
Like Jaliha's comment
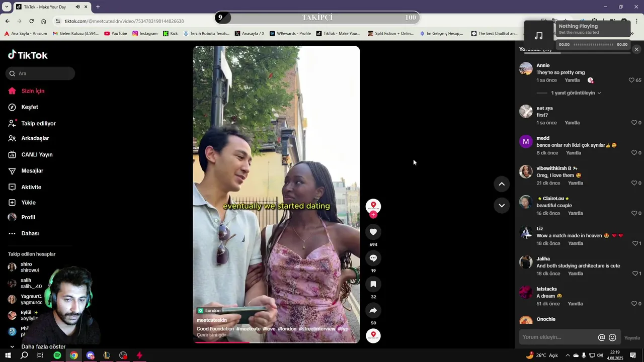pyautogui.click(x=635, y=274)
